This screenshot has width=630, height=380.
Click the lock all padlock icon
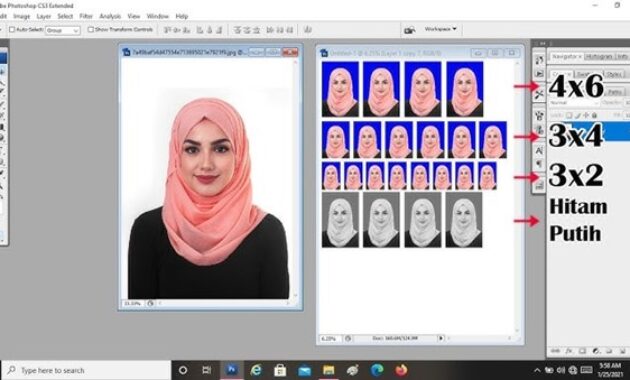tap(595, 115)
